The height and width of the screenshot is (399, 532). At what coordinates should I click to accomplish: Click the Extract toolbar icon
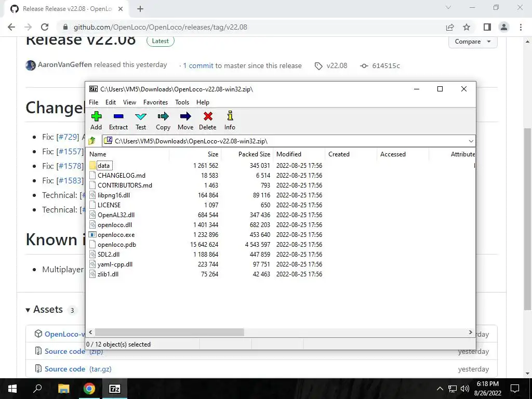tap(118, 117)
